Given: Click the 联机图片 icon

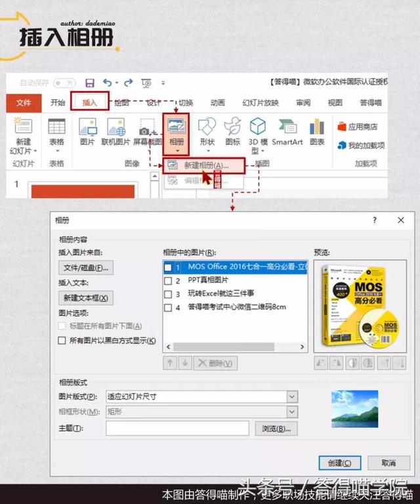Looking at the screenshot, I should coord(116,127).
